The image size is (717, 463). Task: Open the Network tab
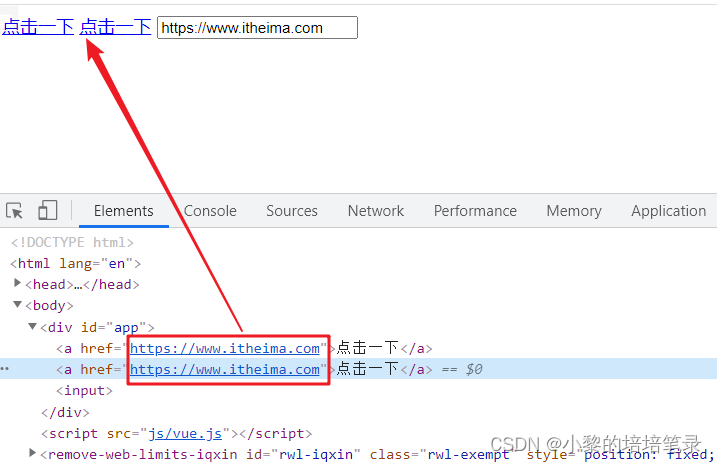pyautogui.click(x=376, y=211)
